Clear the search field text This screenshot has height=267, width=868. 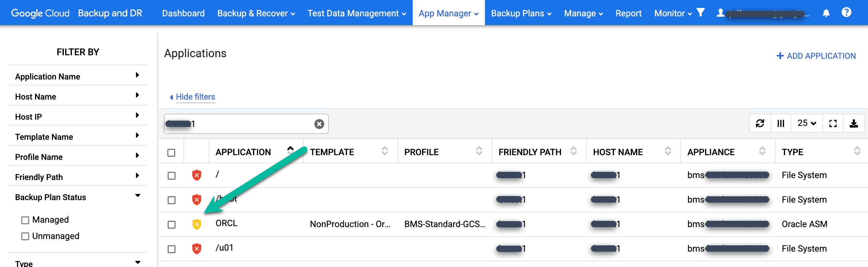click(x=319, y=124)
